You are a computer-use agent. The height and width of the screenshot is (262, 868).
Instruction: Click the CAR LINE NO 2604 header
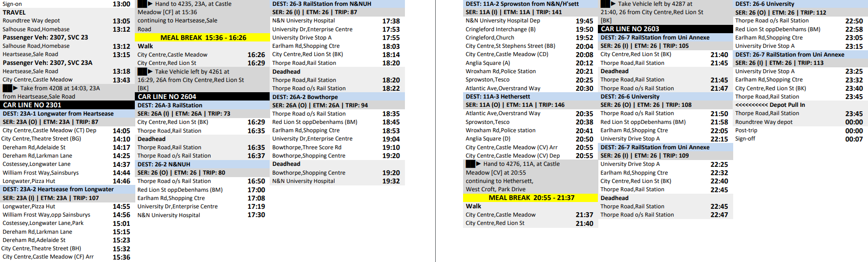pyautogui.click(x=202, y=97)
